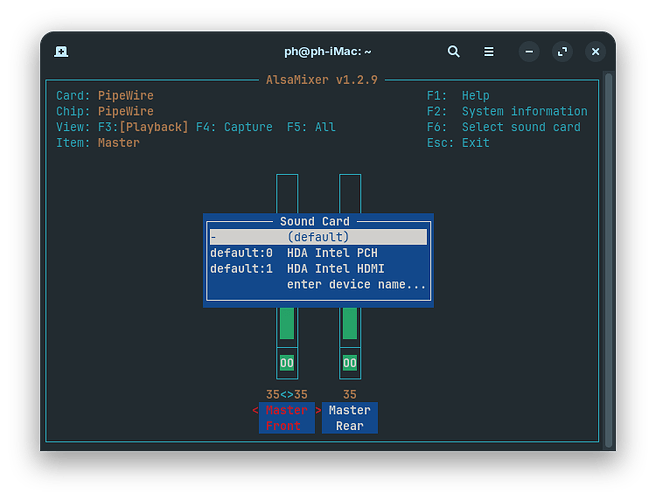
Task: Open the terminal search icon
Action: (454, 51)
